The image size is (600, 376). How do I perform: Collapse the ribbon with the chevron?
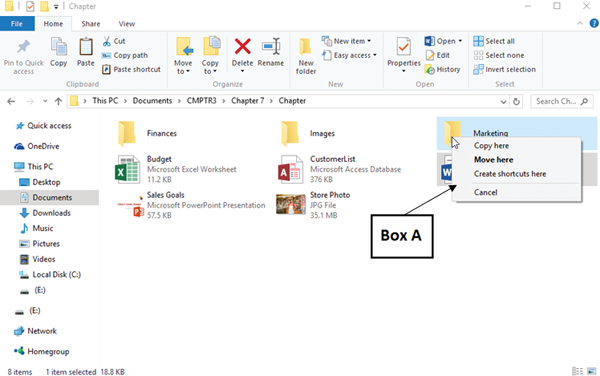point(580,23)
